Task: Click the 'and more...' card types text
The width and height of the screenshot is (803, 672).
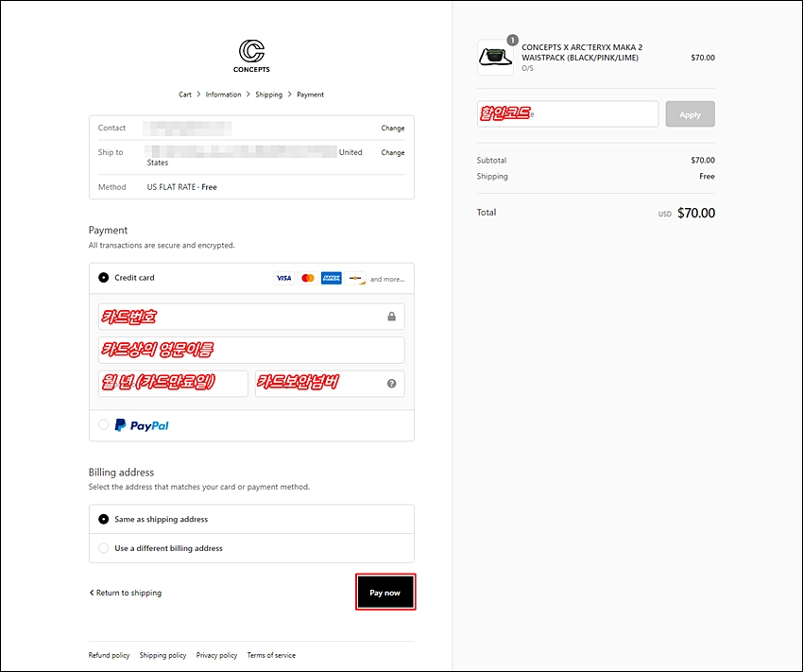Action: point(387,279)
